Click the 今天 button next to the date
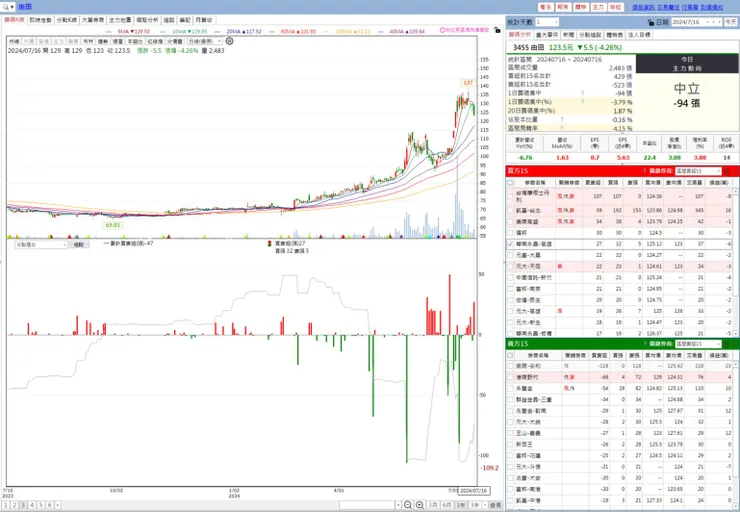Image resolution: width=740 pixels, height=512 pixels. pos(731,22)
